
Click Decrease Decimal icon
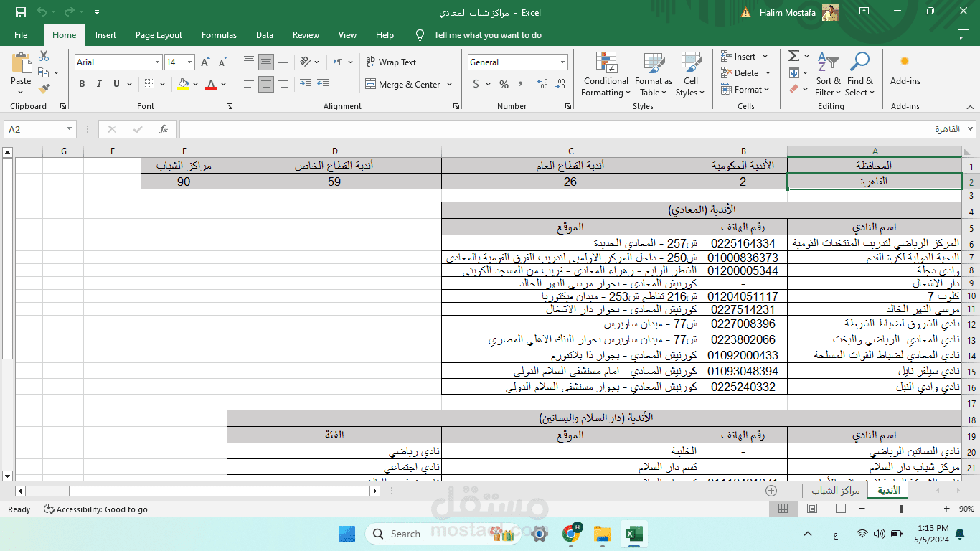558,85
